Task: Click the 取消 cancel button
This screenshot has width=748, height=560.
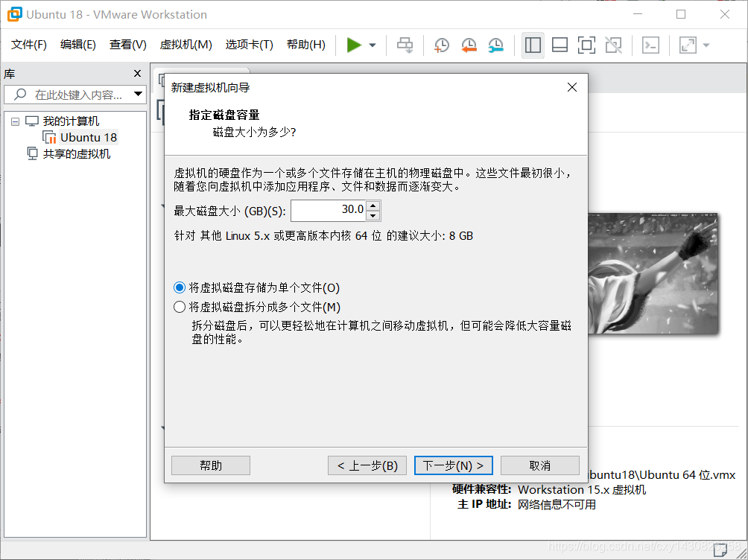Action: coord(540,465)
